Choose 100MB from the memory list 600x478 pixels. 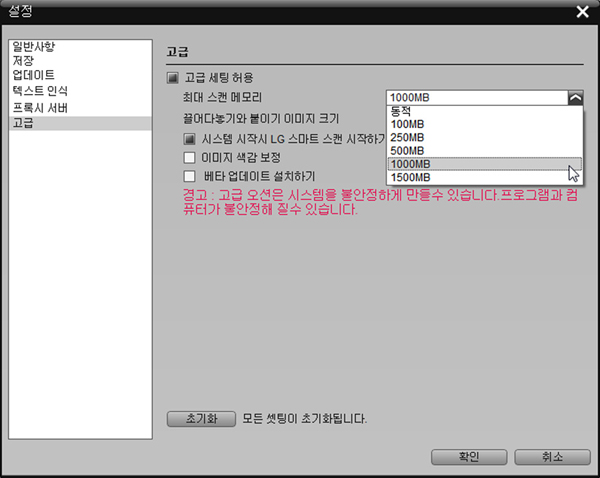pos(407,124)
